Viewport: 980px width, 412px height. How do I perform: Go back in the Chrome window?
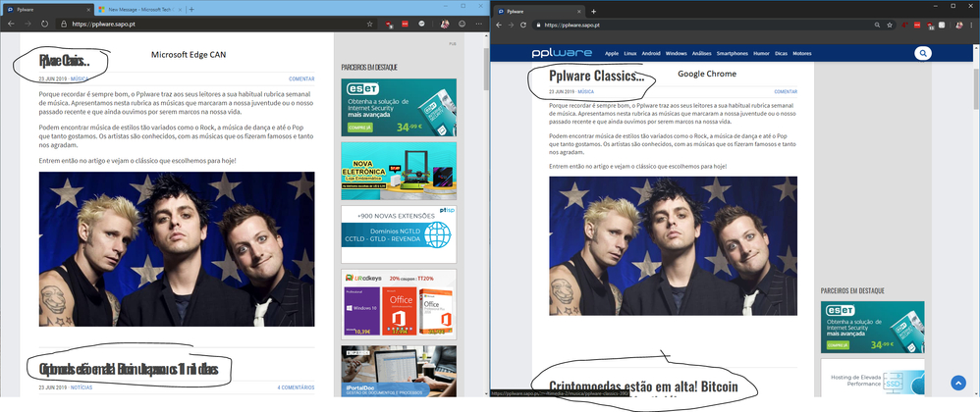[498, 25]
